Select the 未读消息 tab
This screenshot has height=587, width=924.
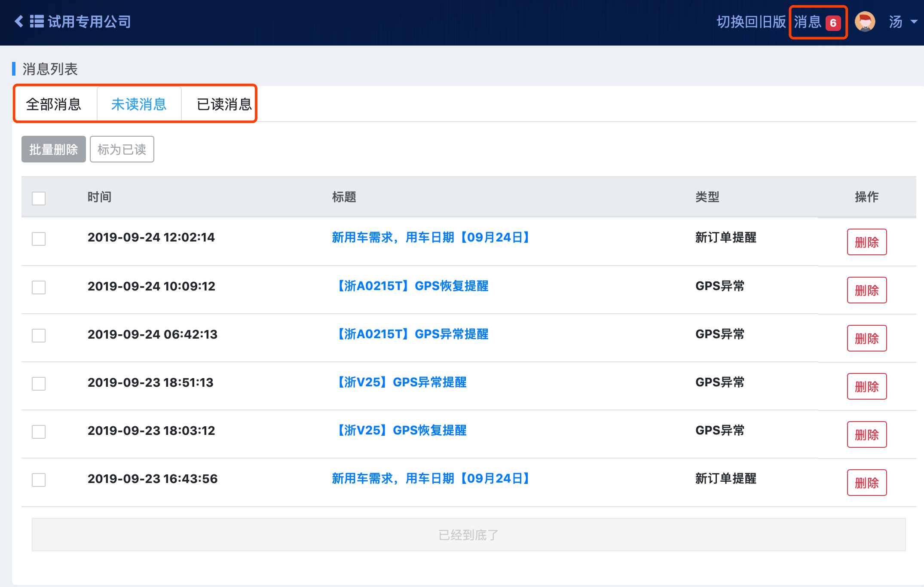click(139, 104)
